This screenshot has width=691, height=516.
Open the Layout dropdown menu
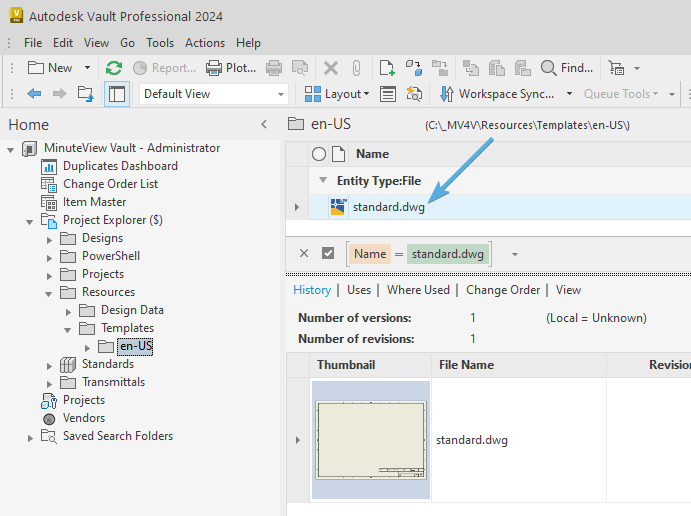[x=337, y=94]
